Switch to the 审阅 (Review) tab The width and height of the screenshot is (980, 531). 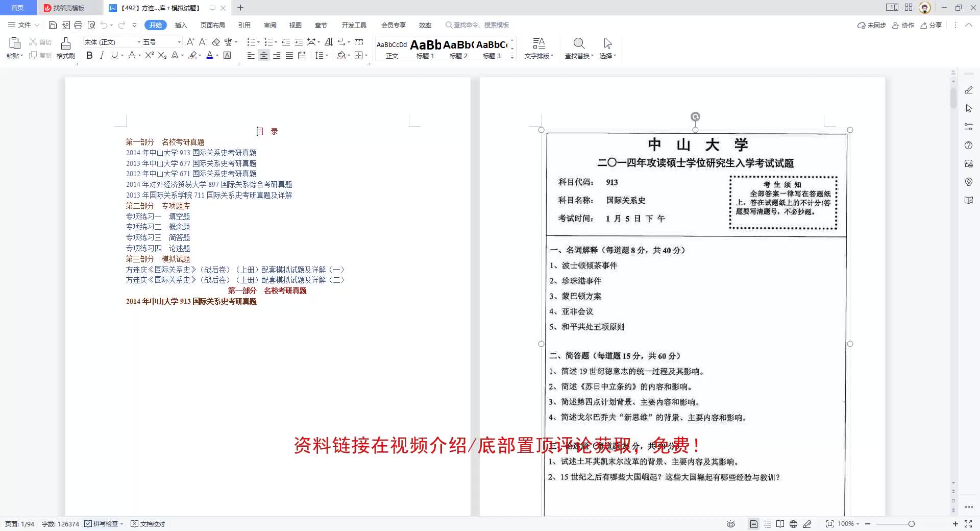[x=270, y=25]
